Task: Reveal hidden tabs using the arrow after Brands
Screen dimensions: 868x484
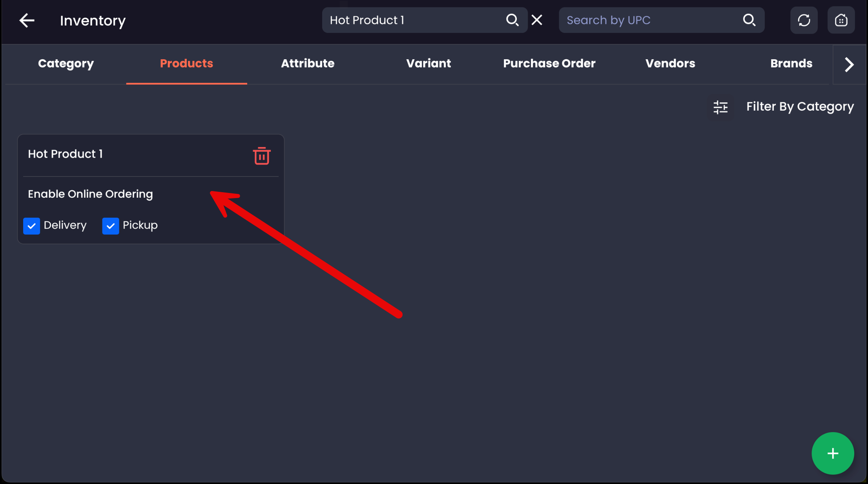Action: tap(849, 64)
